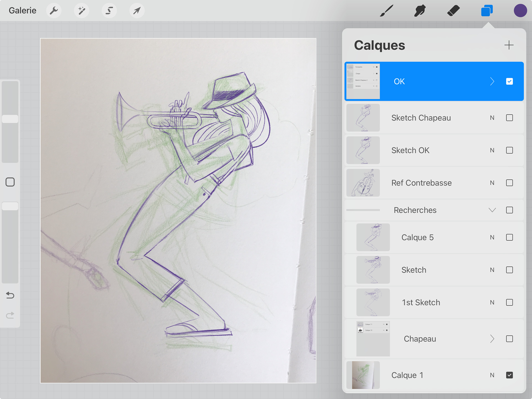
Task: Select the Selection S-shaped tool
Action: [109, 11]
